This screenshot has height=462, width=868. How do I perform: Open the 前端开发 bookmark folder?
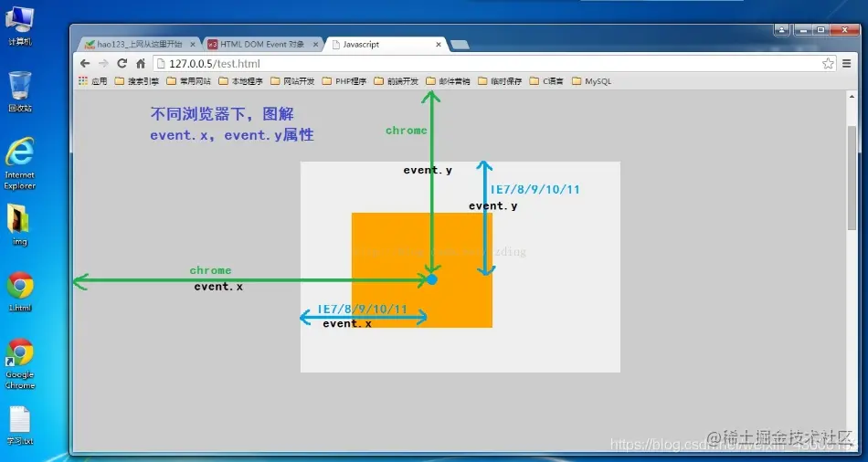[x=397, y=80]
